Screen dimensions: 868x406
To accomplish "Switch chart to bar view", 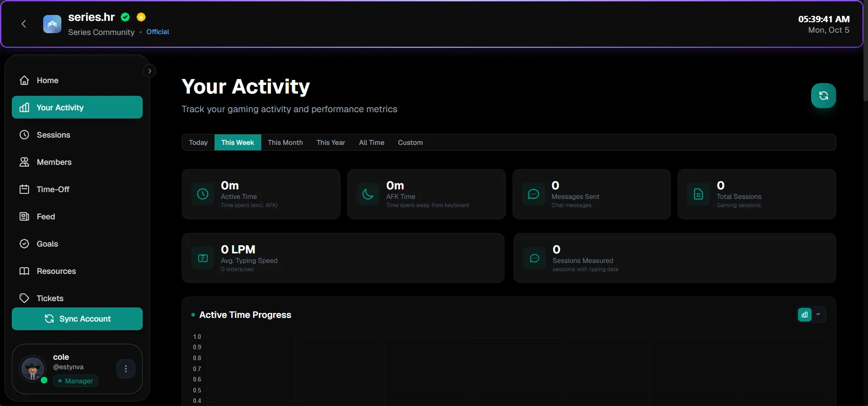I will (x=805, y=315).
